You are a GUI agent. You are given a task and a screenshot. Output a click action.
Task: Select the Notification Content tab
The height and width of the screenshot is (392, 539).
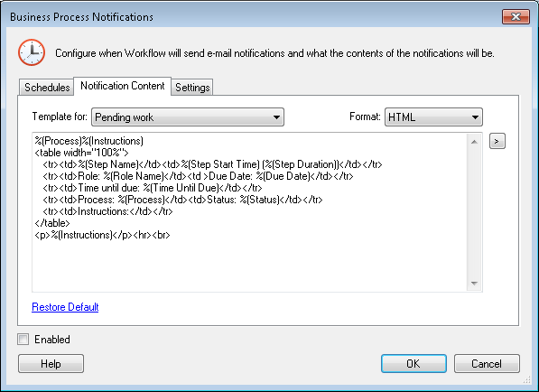tap(123, 86)
